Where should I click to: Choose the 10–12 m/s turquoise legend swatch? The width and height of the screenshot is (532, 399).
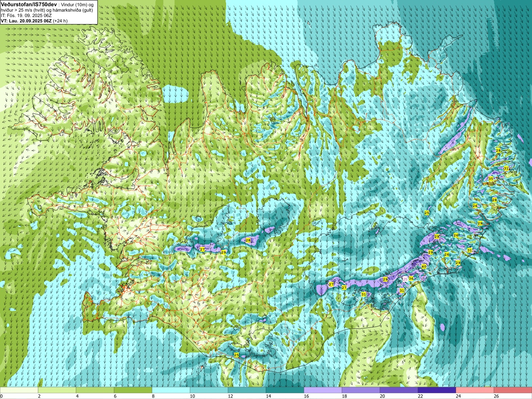pos(209,390)
